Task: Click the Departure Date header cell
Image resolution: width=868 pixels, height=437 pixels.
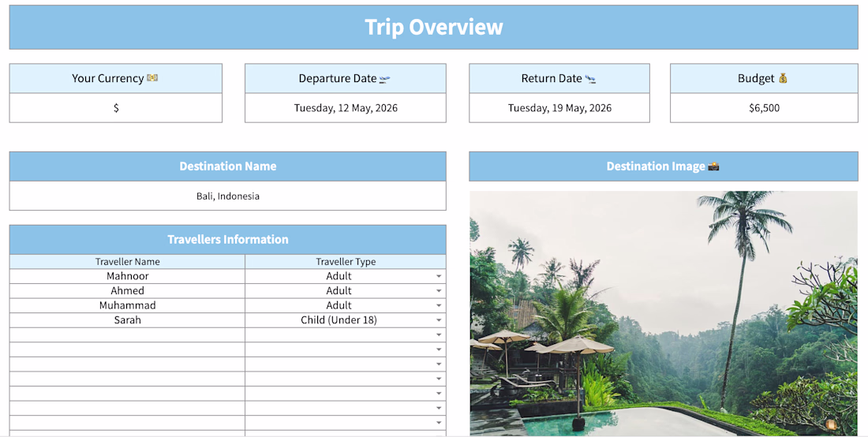Action: click(346, 79)
